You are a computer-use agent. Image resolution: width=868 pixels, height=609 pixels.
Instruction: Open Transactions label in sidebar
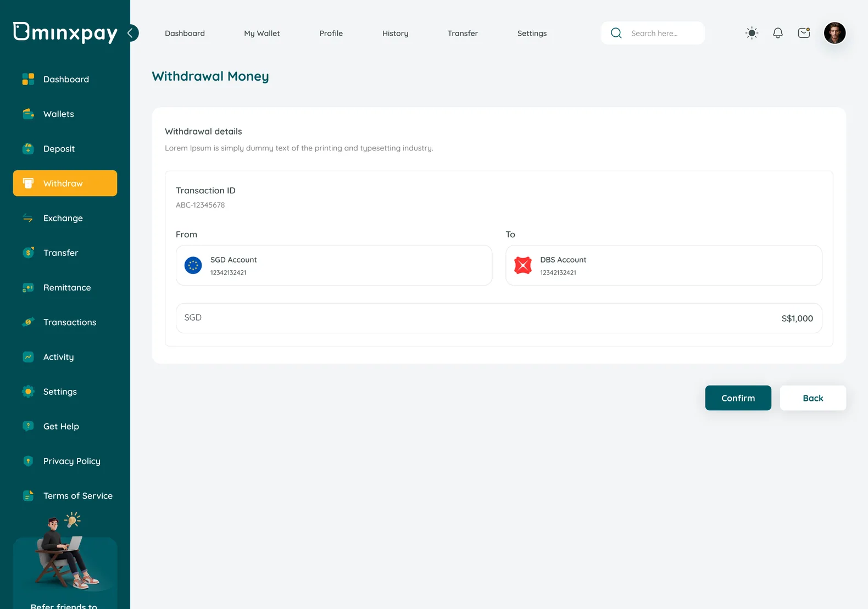point(70,322)
